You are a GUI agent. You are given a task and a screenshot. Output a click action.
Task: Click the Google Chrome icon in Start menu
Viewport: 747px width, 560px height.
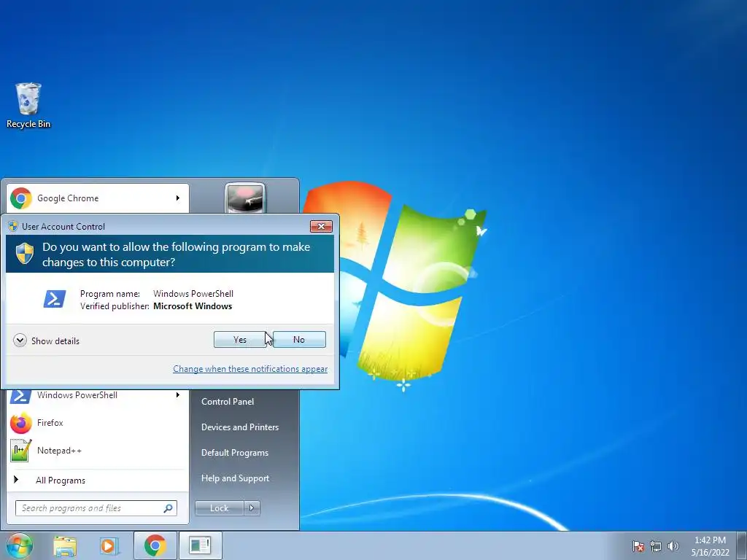point(21,198)
